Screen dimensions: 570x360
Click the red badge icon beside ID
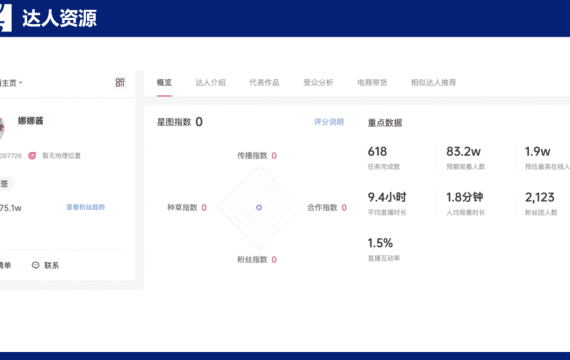32,156
